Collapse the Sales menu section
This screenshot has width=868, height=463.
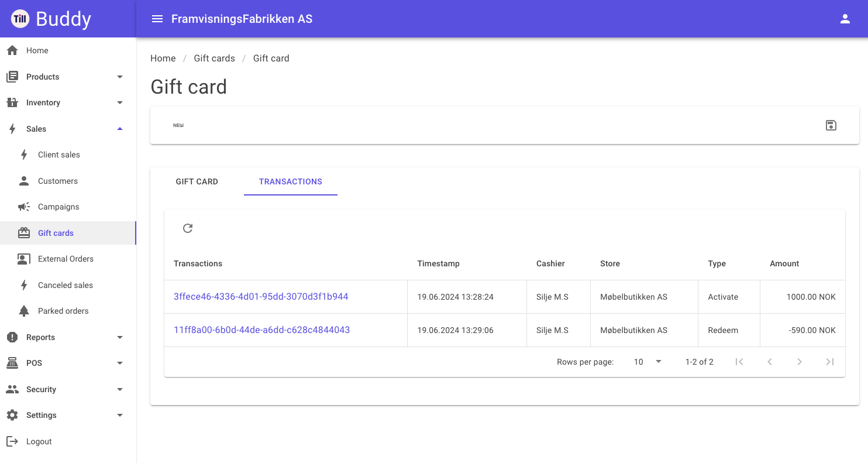coord(68,129)
